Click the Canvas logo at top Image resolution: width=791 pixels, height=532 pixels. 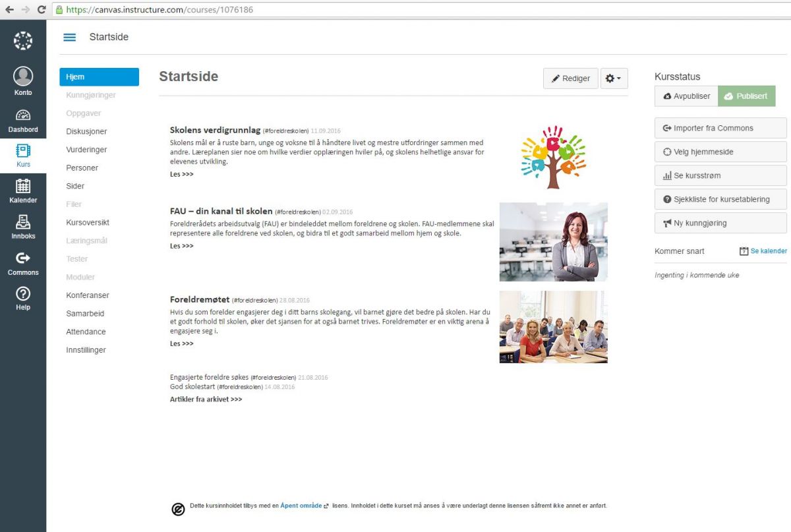(23, 41)
